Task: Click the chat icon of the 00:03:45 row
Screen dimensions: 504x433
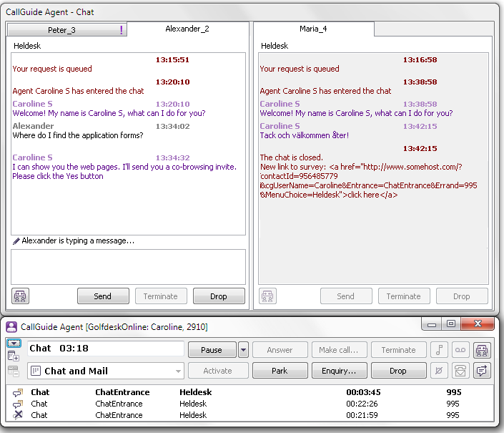Action: point(18,392)
